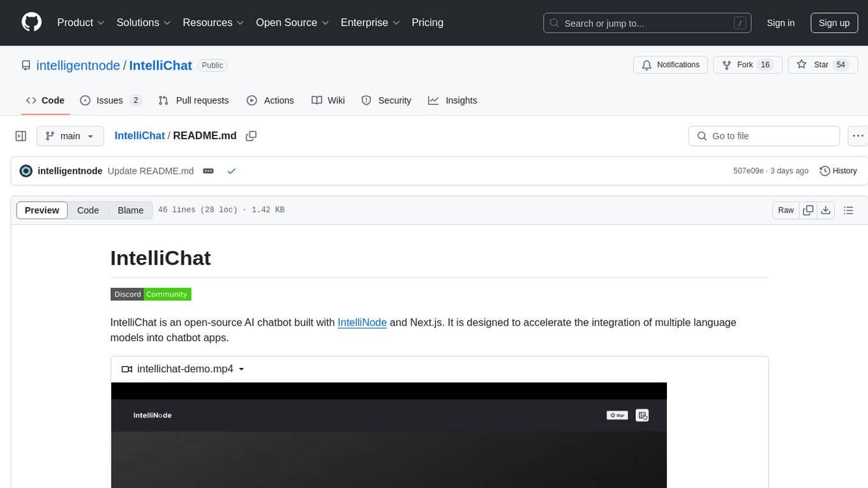Open commit 507e09e
Viewport: 868px width, 488px height.
[x=749, y=171]
